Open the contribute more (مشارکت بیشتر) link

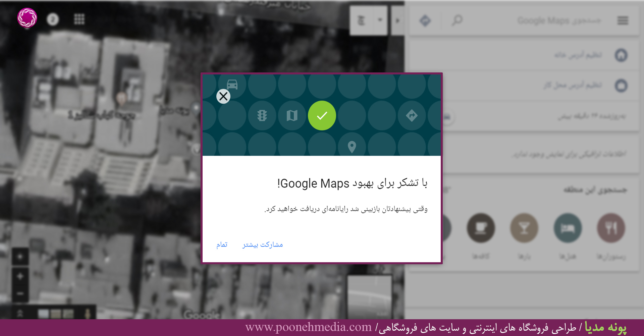pyautogui.click(x=262, y=244)
